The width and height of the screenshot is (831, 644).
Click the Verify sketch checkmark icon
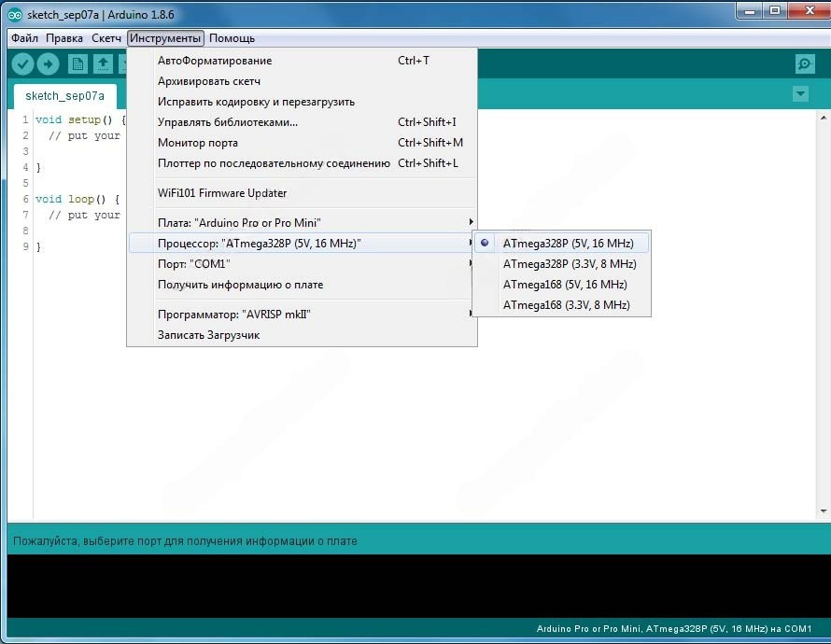[23, 63]
